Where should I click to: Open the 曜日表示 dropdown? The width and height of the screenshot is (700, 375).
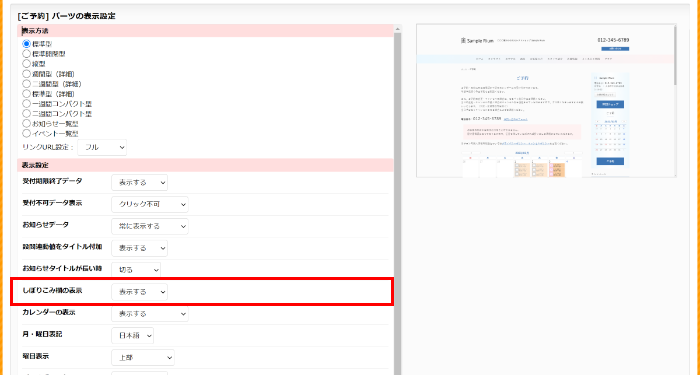(x=143, y=358)
